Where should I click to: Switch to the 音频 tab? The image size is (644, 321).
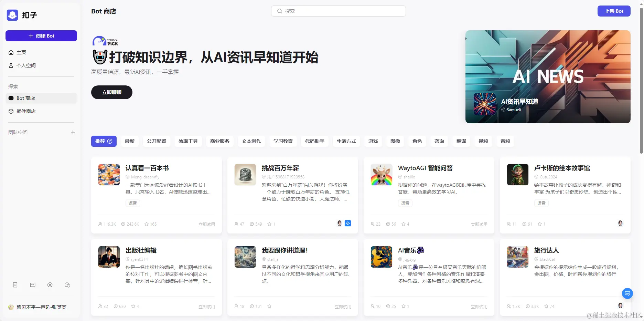[x=505, y=141]
